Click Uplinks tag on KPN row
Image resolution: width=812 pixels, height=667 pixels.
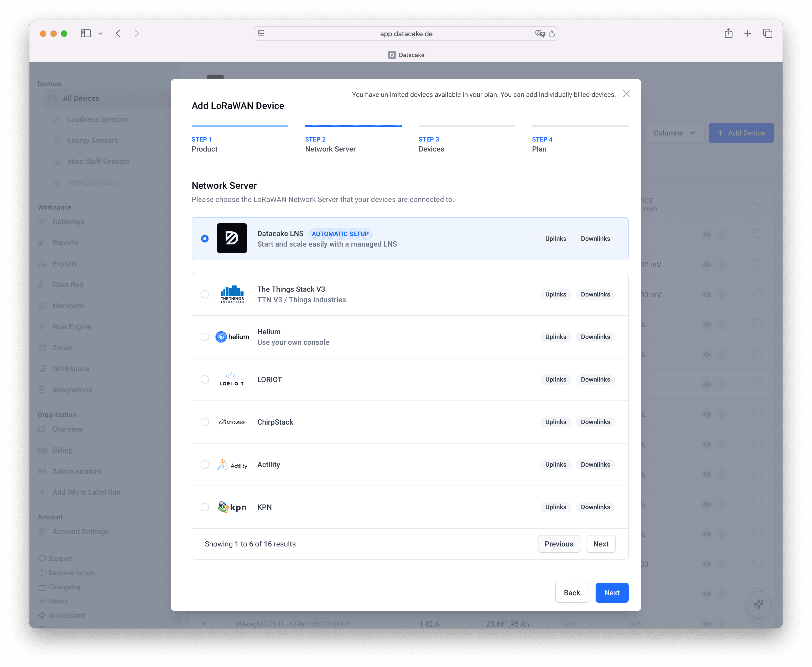[556, 507]
